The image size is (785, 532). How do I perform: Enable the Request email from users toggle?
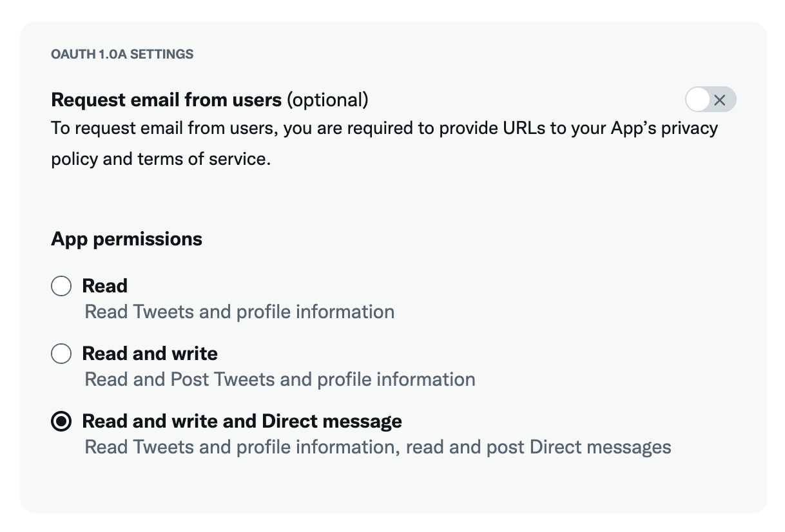pyautogui.click(x=710, y=100)
